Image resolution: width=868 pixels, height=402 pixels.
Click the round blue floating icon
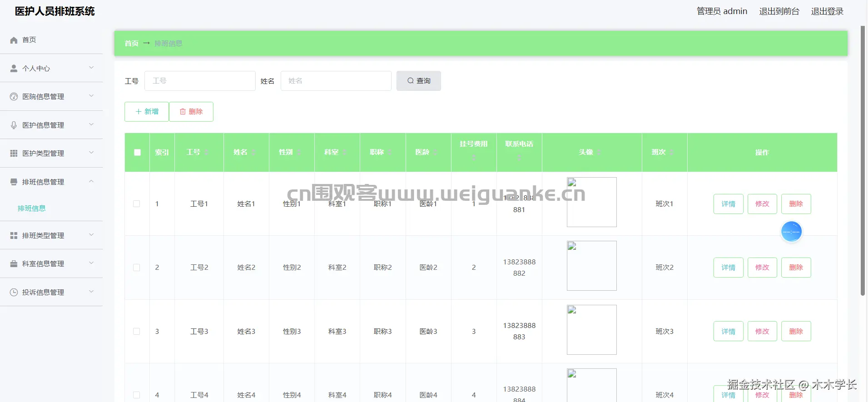point(791,232)
